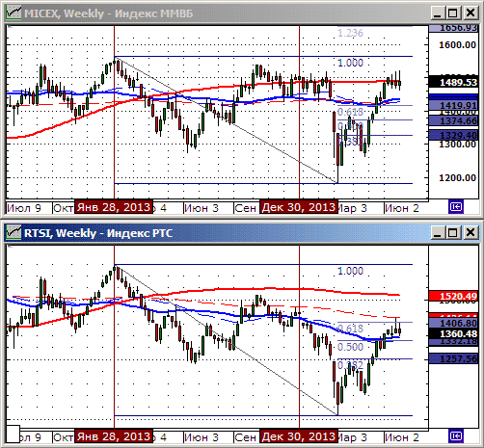
Task: Select the 1419.91 level label in MICEX
Action: (x=454, y=105)
